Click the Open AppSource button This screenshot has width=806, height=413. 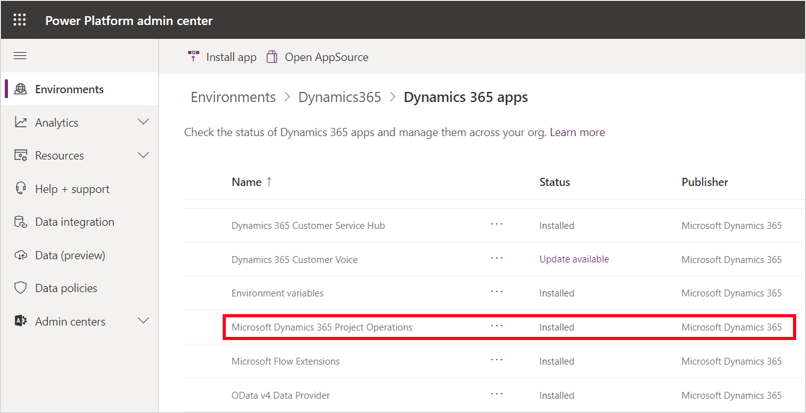pyautogui.click(x=317, y=57)
